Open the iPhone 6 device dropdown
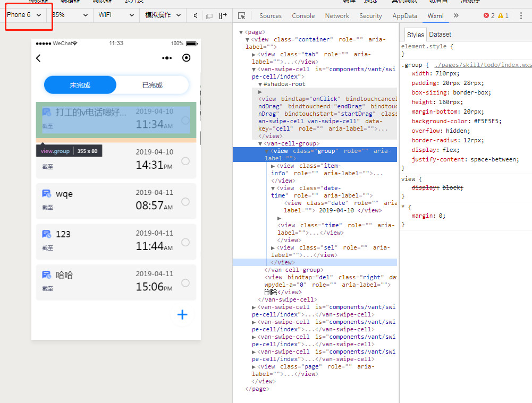Image resolution: width=532 pixels, height=403 pixels. (24, 15)
